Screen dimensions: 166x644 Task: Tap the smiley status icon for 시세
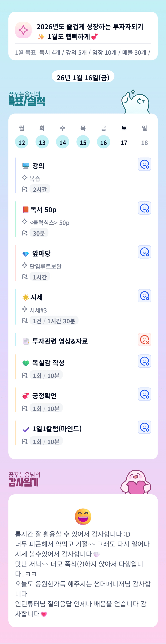pos(144,296)
